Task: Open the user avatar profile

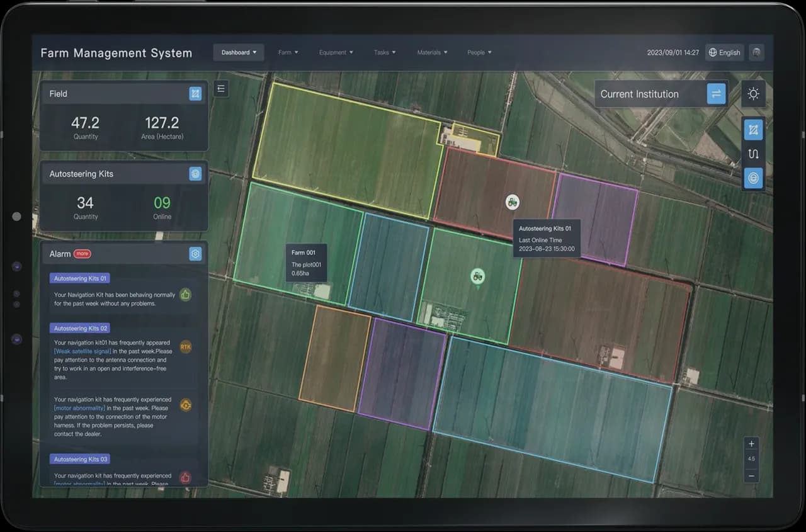Action: pyautogui.click(x=757, y=52)
